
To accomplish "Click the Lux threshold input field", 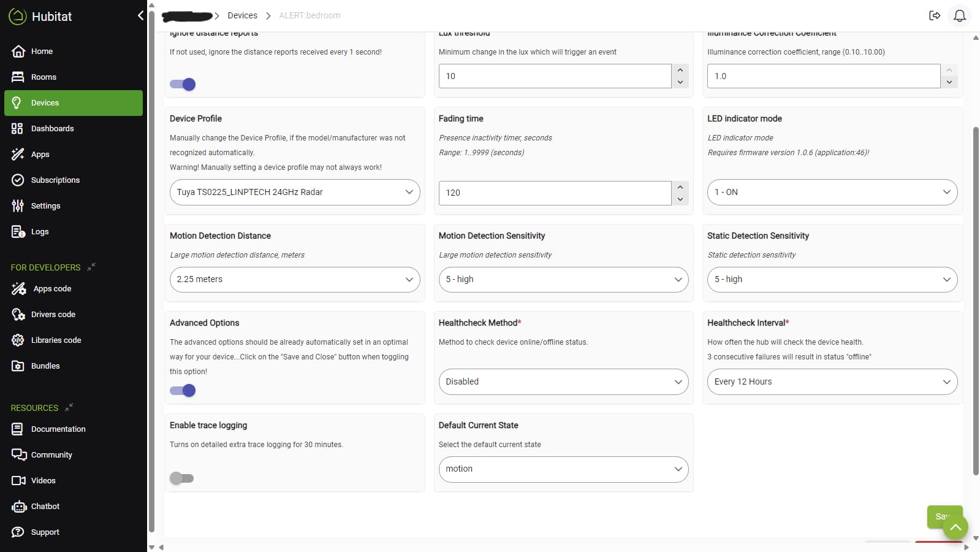I will (x=555, y=76).
